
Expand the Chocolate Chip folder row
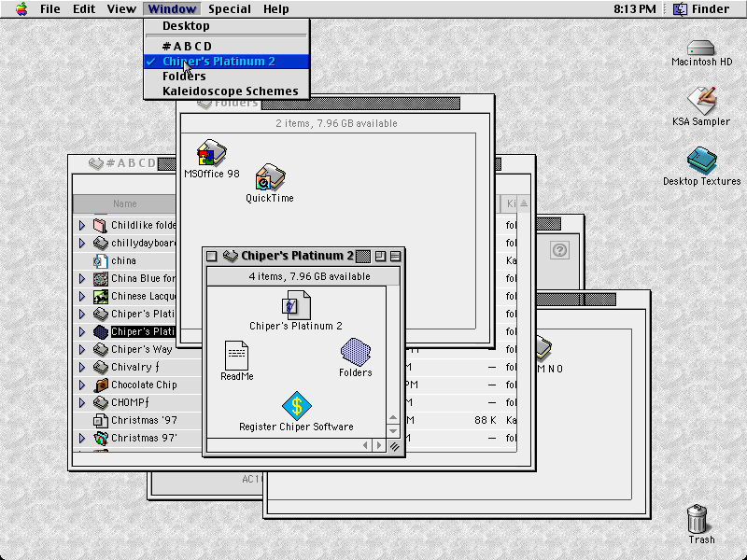82,385
